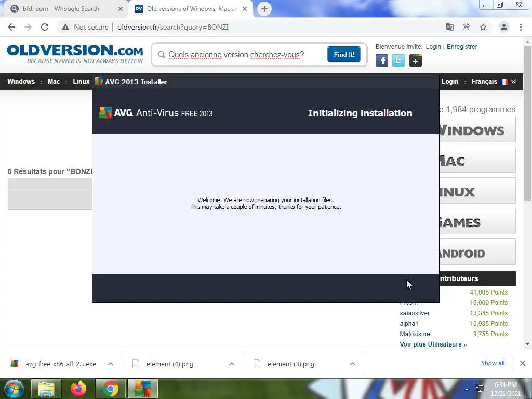
Task: Click the page vertical scrollbar thumb
Action: click(x=528, y=123)
